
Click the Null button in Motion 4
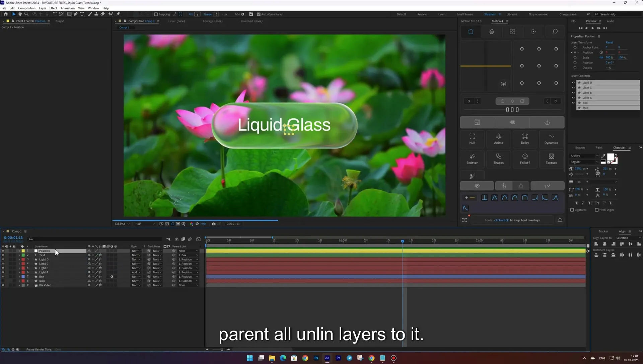[472, 139]
